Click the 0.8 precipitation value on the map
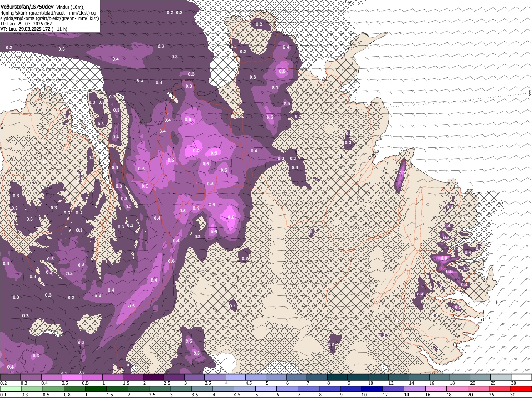Image resolution: width=532 pixels, height=398 pixels. tap(443, 258)
